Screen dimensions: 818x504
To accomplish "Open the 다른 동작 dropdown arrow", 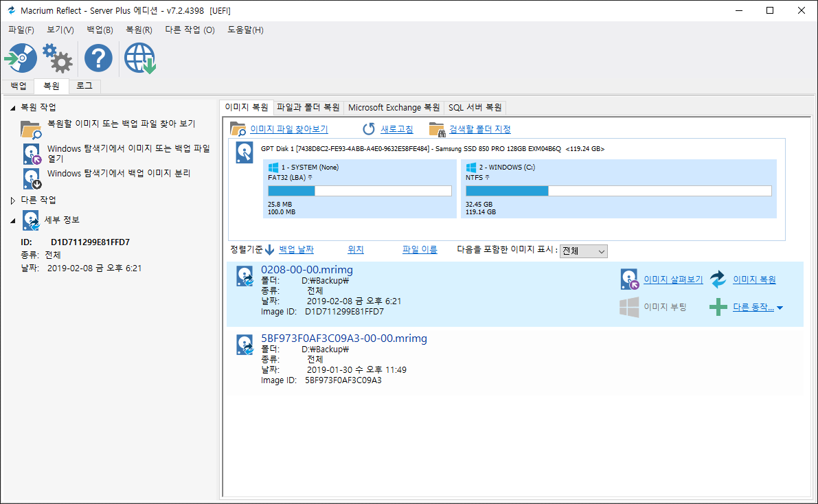I will 780,308.
